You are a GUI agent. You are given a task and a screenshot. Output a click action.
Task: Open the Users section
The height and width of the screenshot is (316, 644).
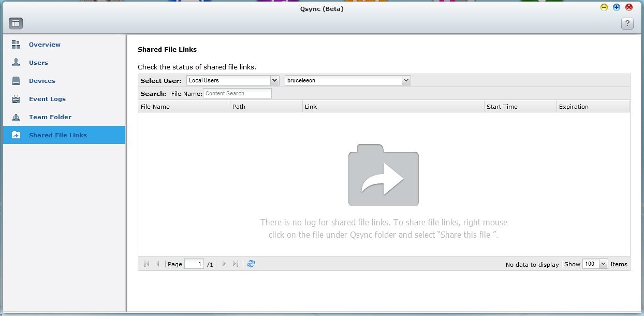(x=64, y=63)
